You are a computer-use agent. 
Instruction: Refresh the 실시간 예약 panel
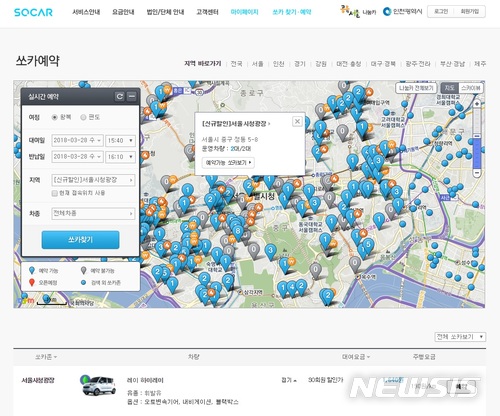[120, 97]
